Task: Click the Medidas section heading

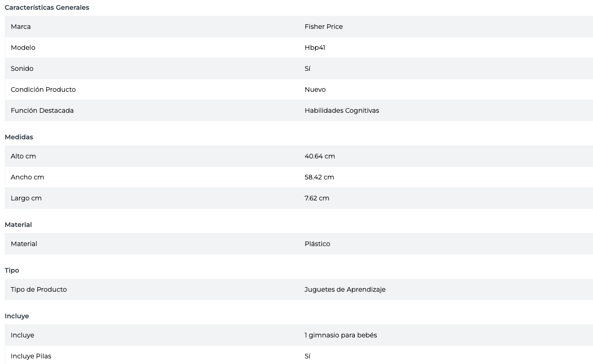Action: click(19, 137)
